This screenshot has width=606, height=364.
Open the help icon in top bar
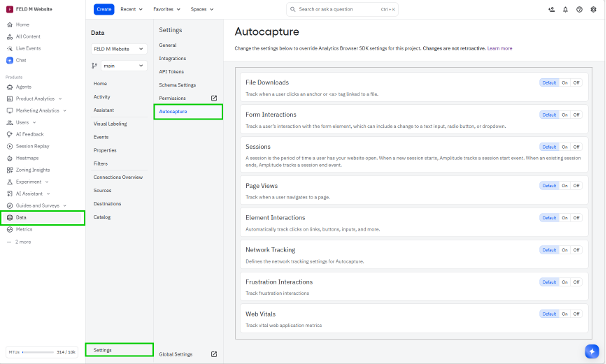[579, 10]
